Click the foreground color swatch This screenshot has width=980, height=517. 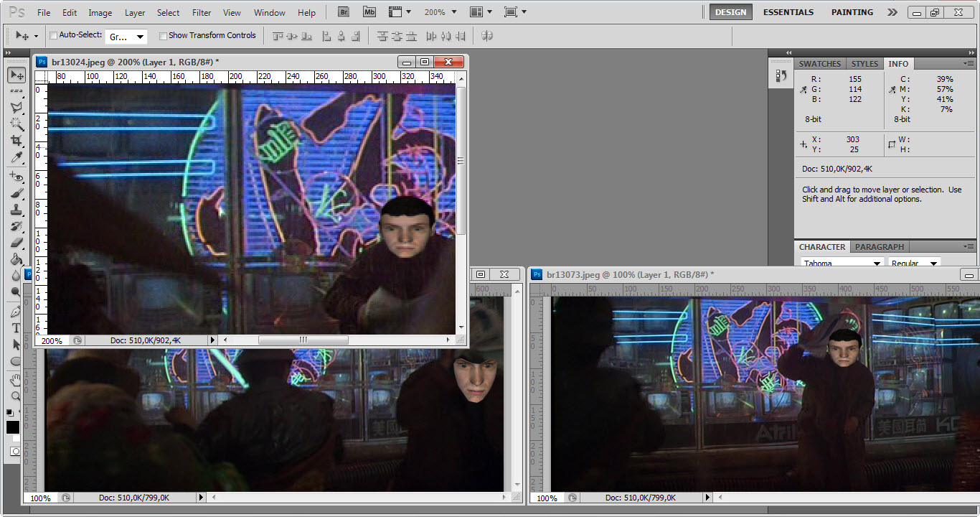coord(13,427)
